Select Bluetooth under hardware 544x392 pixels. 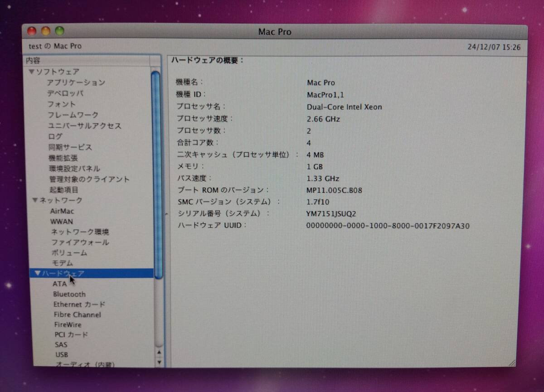[x=69, y=294]
